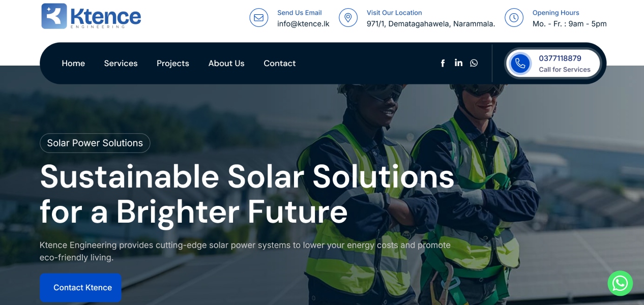Navigate to About Us page
The width and height of the screenshot is (644, 305).
[x=226, y=64]
